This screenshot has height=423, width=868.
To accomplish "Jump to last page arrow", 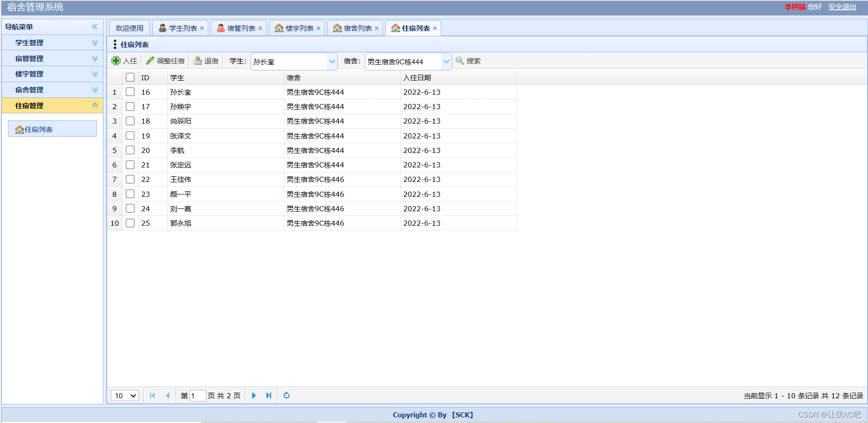I will (269, 395).
